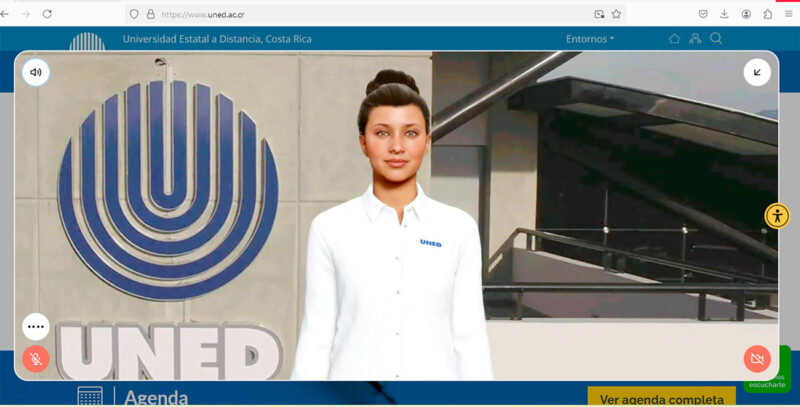The height and width of the screenshot is (407, 800).
Task: Open the yellow accessibility widget
Action: point(777,216)
